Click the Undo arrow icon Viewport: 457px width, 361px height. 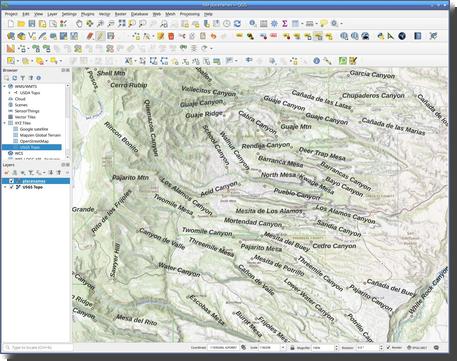[x=213, y=36]
